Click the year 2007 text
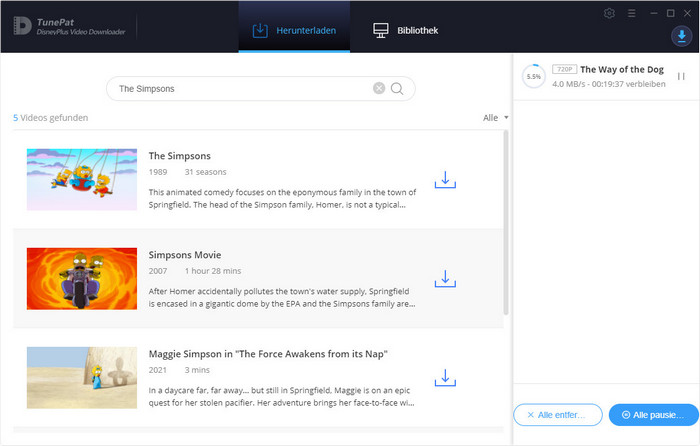Viewport: 700px width, 446px height. tap(158, 271)
